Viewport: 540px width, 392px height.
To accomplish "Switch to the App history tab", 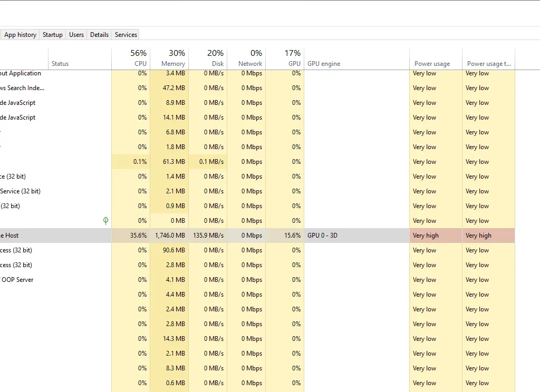I will pos(20,34).
